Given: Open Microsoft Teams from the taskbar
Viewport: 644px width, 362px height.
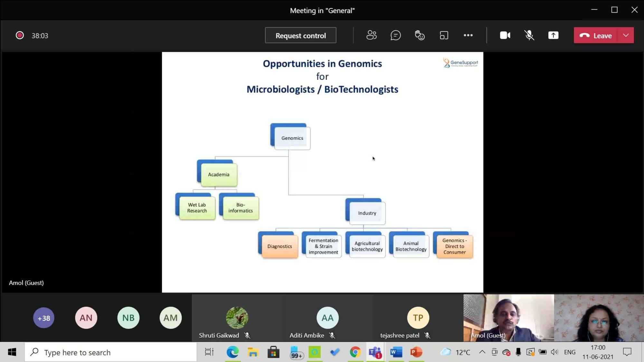Looking at the screenshot, I should pos(375,352).
